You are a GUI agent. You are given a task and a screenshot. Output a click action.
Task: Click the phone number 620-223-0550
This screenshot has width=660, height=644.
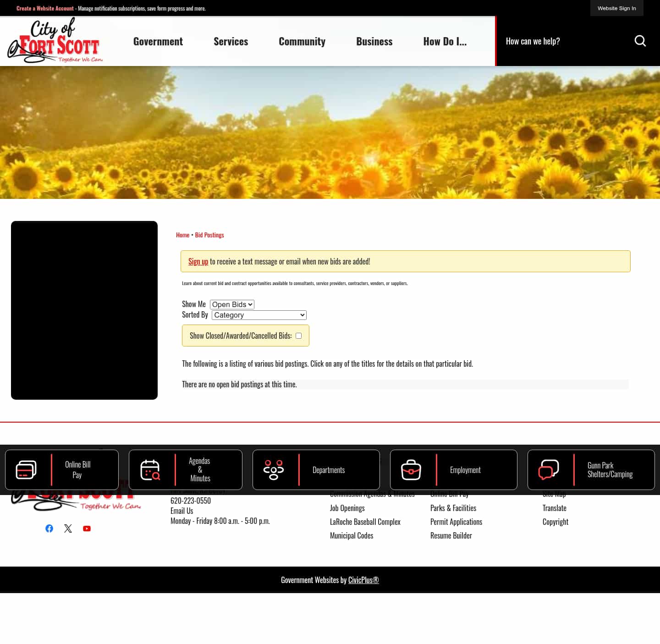click(191, 501)
